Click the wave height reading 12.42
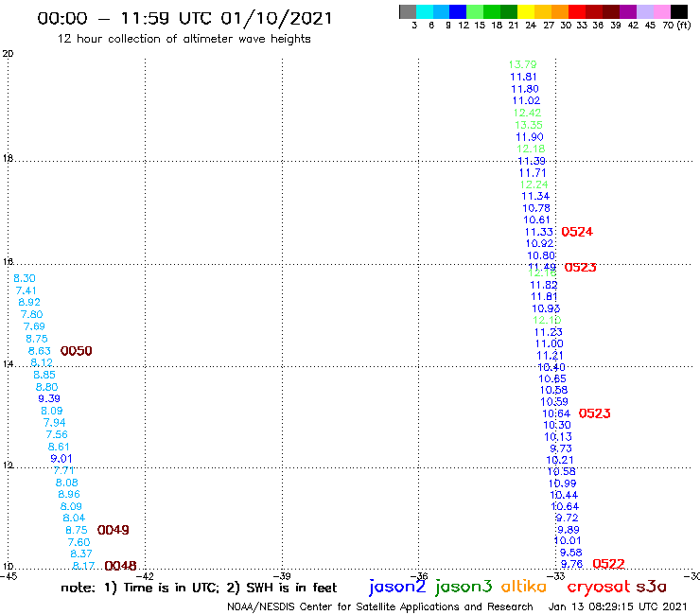 click(x=527, y=113)
